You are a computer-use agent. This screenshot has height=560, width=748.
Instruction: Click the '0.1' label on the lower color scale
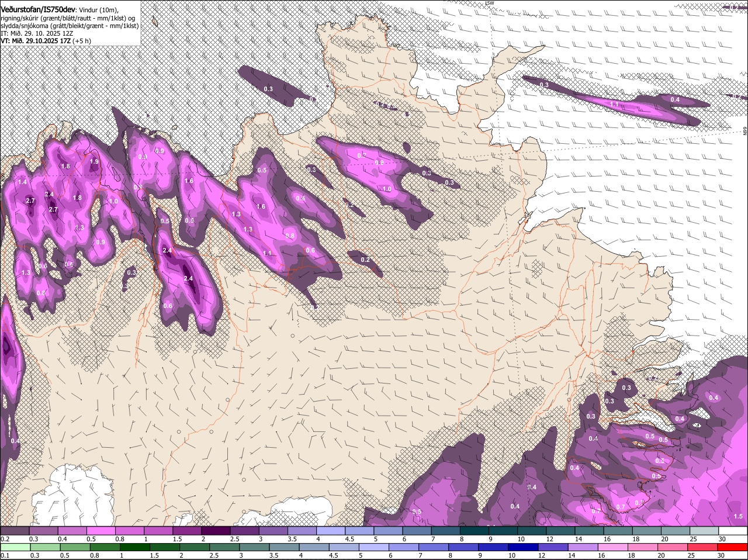click(5, 555)
